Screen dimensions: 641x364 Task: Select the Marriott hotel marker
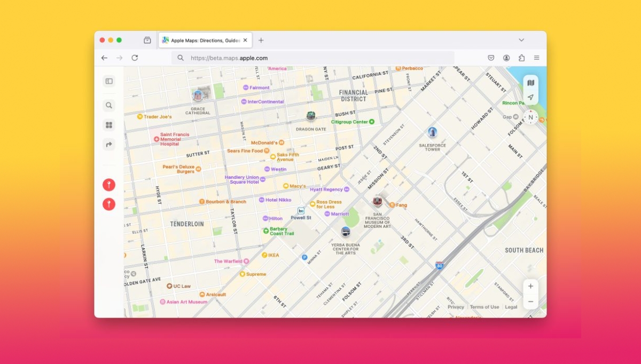point(327,214)
